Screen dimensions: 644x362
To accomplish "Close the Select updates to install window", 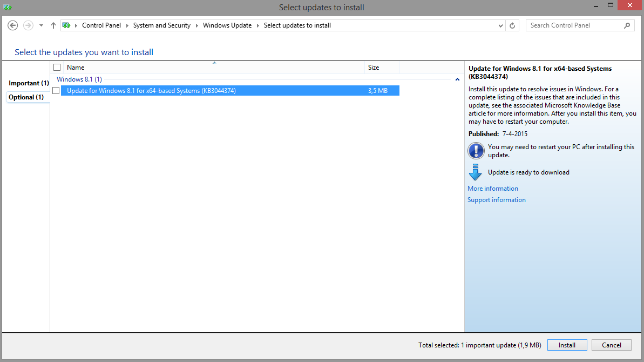I will coord(630,5).
